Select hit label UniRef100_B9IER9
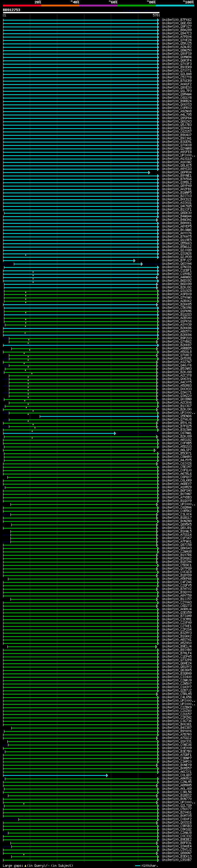The image size is (197, 868). (177, 67)
